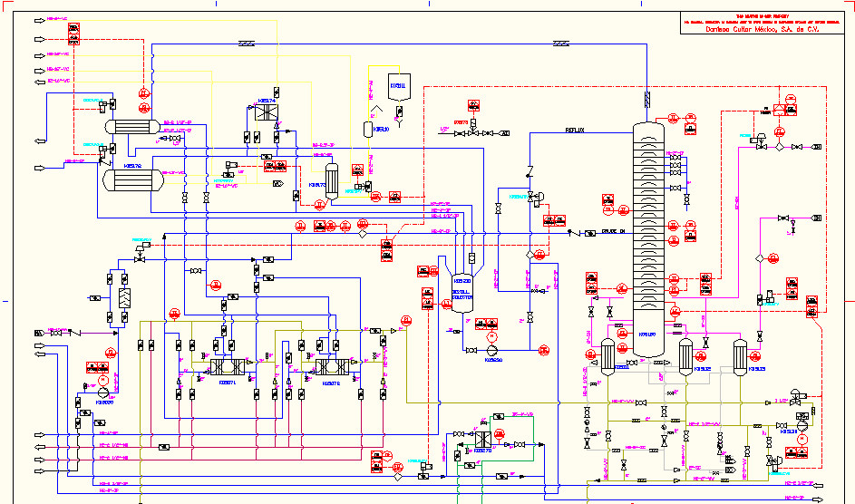
Task: Select the upper horizontal shell-and-tube exchanger
Action: coord(132,127)
